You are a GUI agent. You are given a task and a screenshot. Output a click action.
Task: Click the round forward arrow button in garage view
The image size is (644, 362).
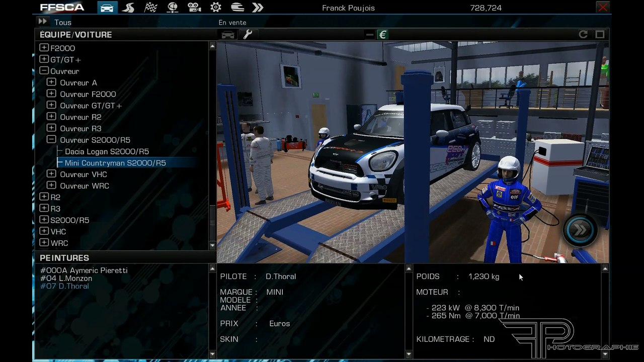tap(580, 230)
